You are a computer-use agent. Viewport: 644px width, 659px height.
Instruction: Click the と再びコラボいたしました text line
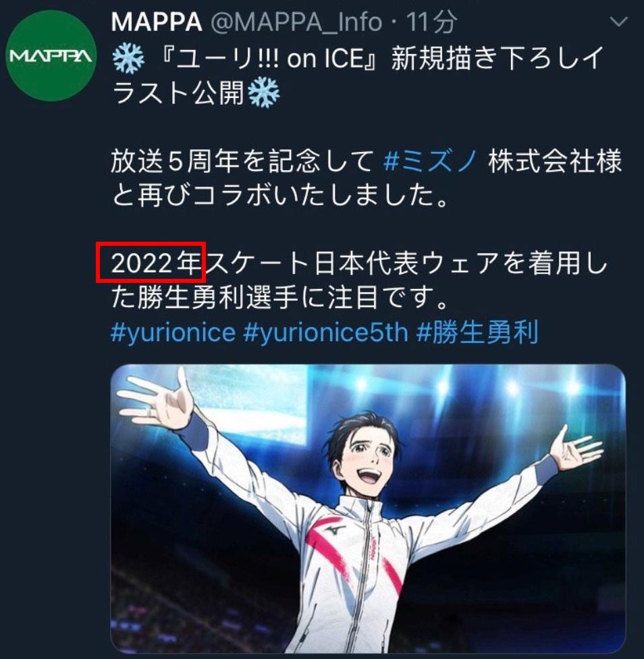281,196
